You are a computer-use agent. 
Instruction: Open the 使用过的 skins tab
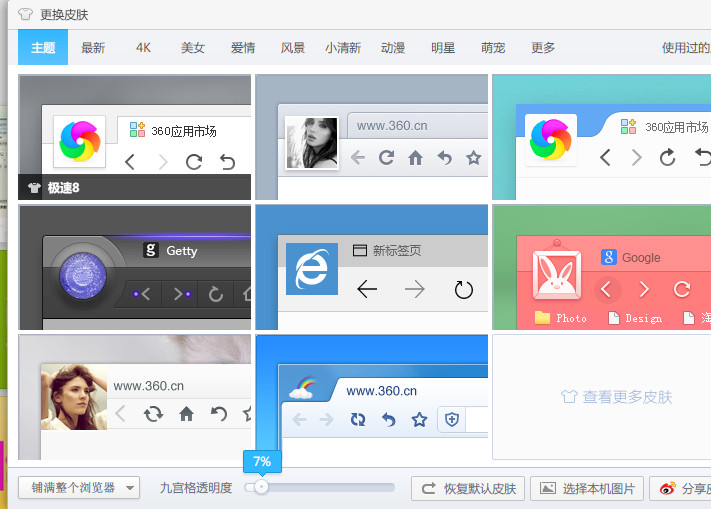pos(686,47)
